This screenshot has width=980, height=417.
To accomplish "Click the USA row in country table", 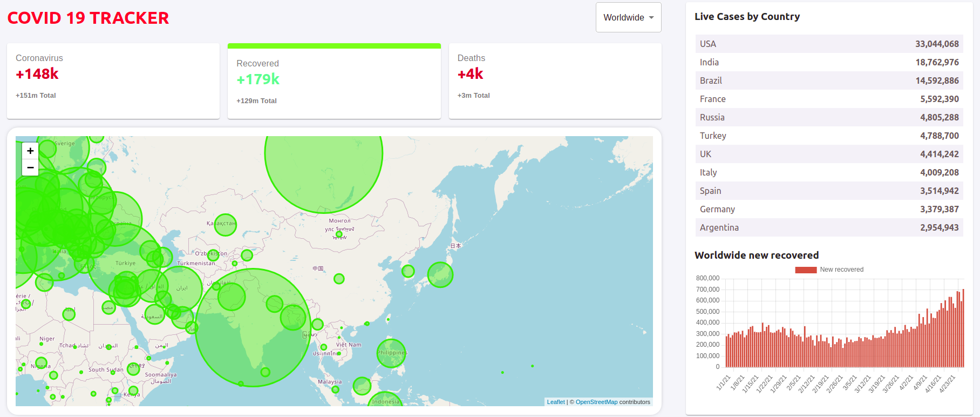I will [x=829, y=44].
